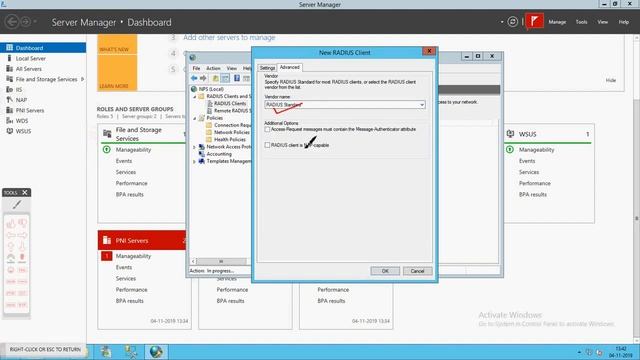Viewport: 640px width, 360px height.
Task: Close the annotation Tools panel
Action: 25,192
